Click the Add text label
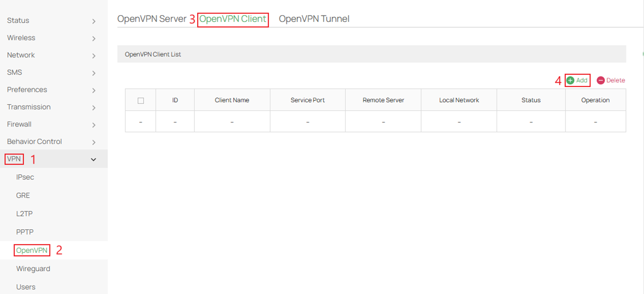This screenshot has height=294, width=644. pos(582,81)
